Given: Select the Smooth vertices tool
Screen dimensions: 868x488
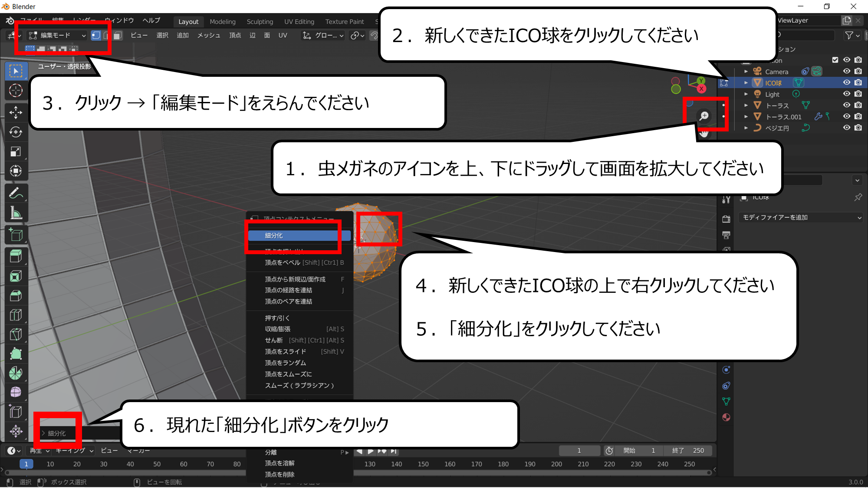Looking at the screenshot, I should [16, 392].
